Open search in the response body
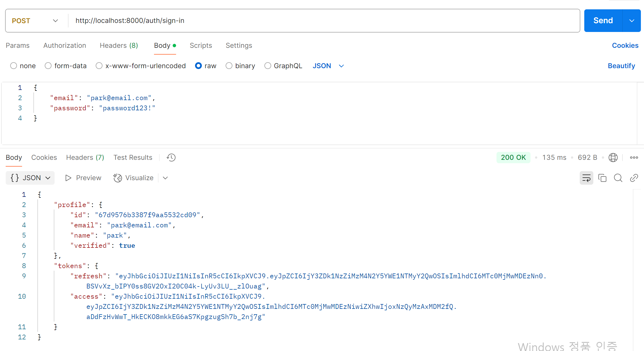 [x=618, y=178]
